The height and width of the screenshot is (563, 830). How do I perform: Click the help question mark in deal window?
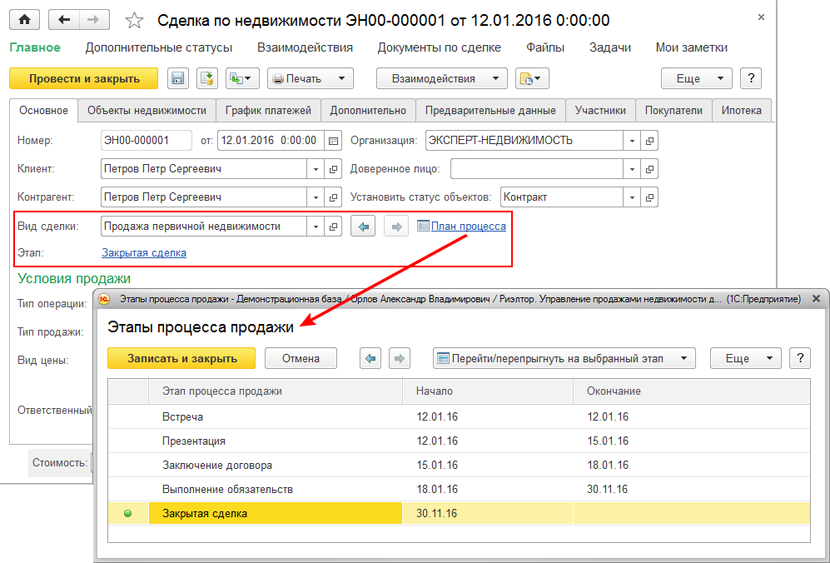[x=751, y=78]
